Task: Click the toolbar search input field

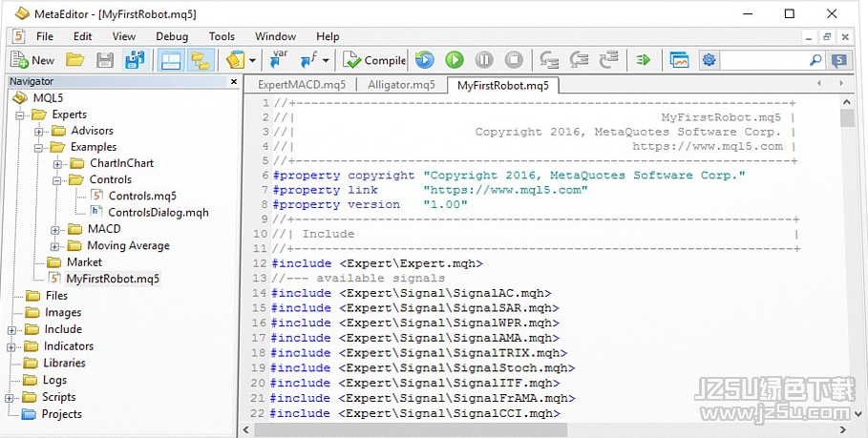Action: [x=763, y=60]
